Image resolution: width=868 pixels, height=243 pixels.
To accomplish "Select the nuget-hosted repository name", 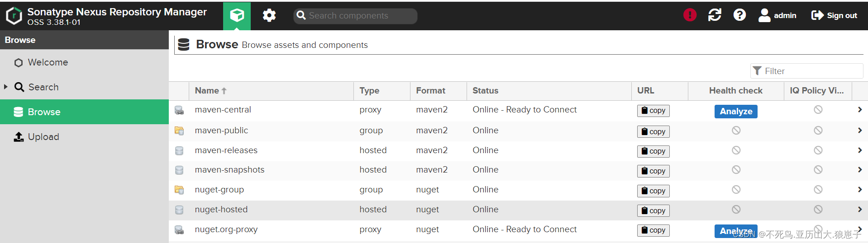I will [x=221, y=210].
